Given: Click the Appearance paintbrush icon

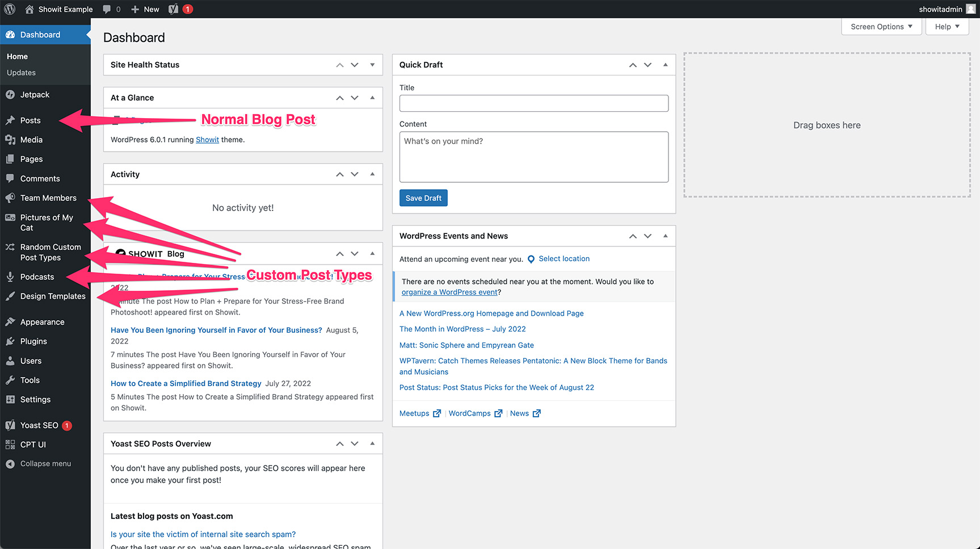Looking at the screenshot, I should [x=10, y=321].
